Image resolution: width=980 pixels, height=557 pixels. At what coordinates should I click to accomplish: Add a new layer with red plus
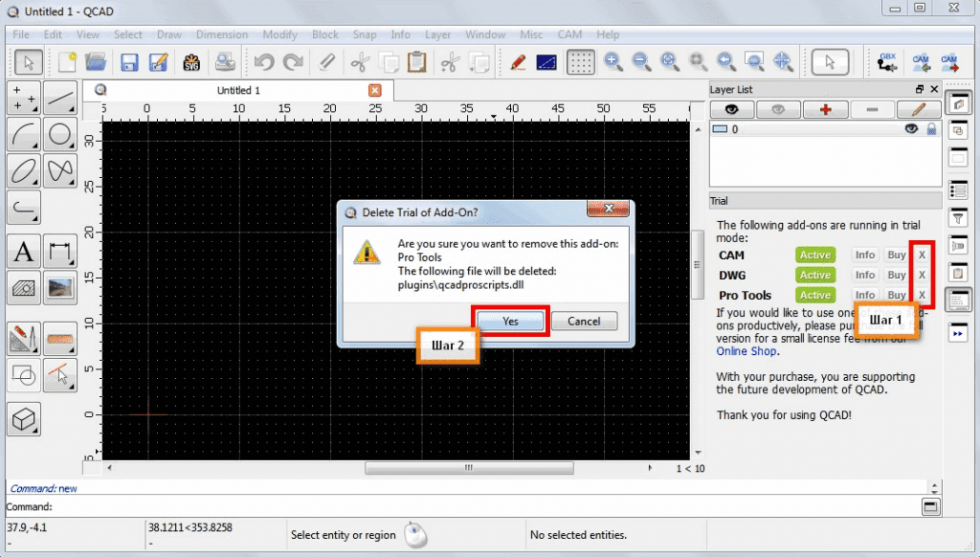(825, 109)
